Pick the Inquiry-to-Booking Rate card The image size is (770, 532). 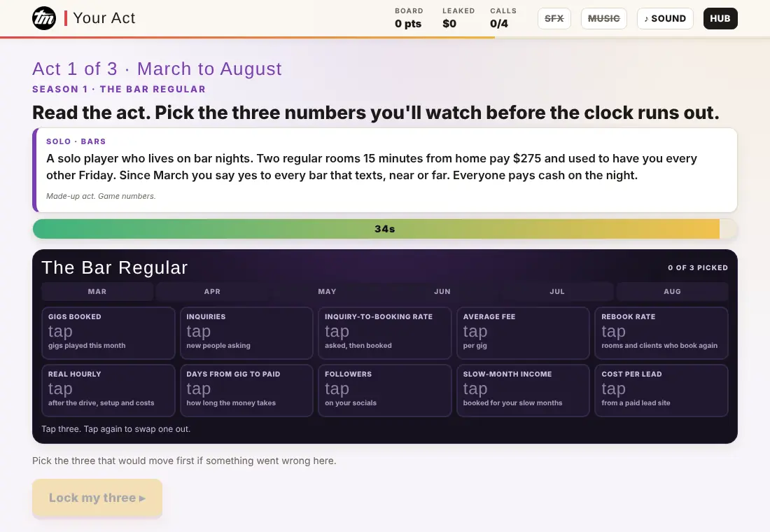point(385,333)
